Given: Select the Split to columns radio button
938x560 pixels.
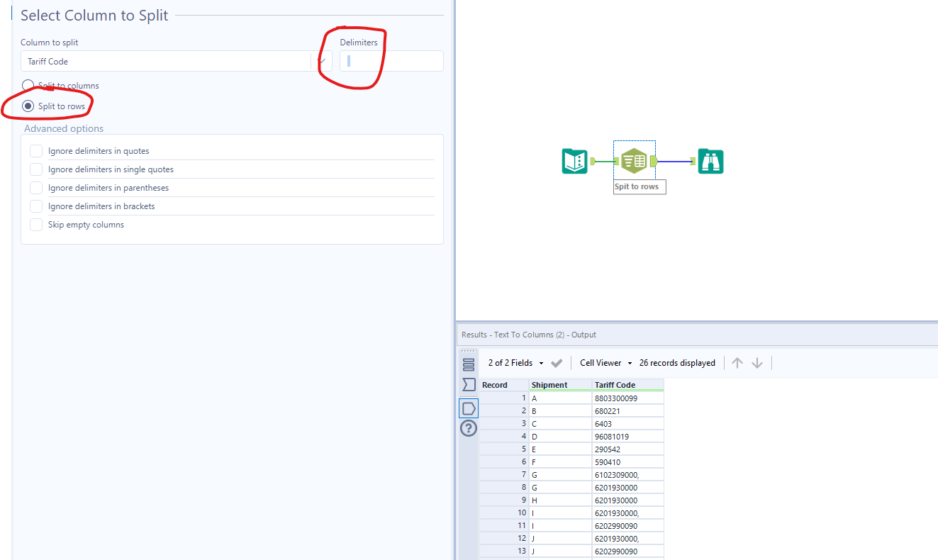Looking at the screenshot, I should point(28,85).
